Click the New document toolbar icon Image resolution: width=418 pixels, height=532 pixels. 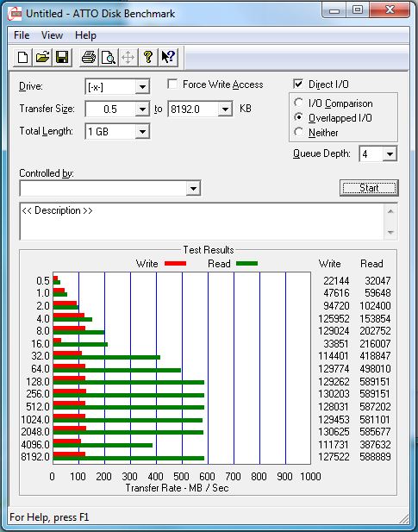tap(22, 57)
